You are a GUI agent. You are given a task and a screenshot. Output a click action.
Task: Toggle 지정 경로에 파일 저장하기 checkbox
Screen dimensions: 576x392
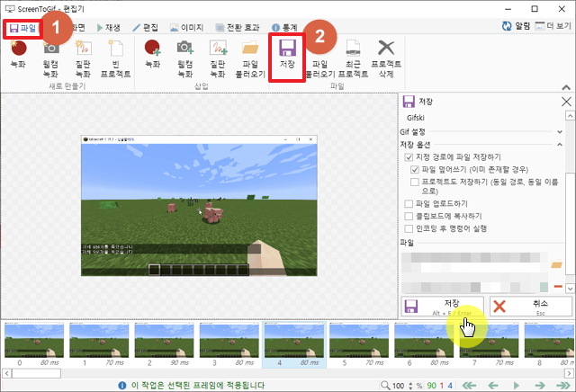tap(409, 157)
